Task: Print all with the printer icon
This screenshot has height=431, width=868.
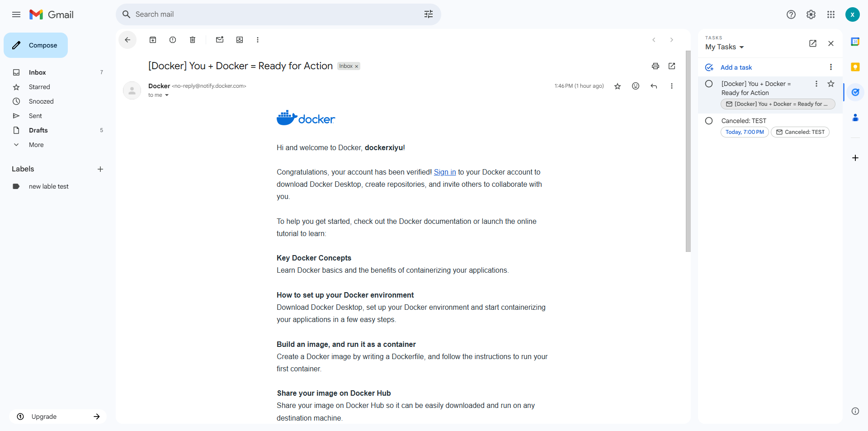Action: coord(656,66)
